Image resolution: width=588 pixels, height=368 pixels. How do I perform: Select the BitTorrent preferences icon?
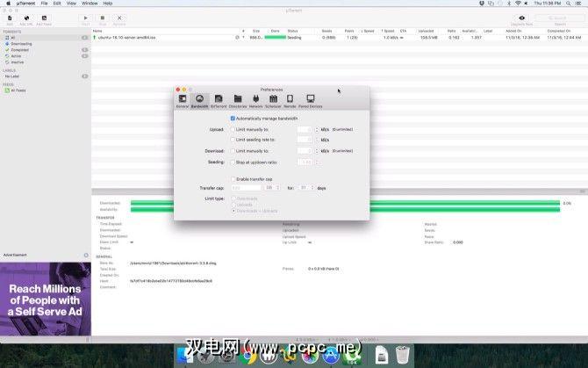(219, 101)
